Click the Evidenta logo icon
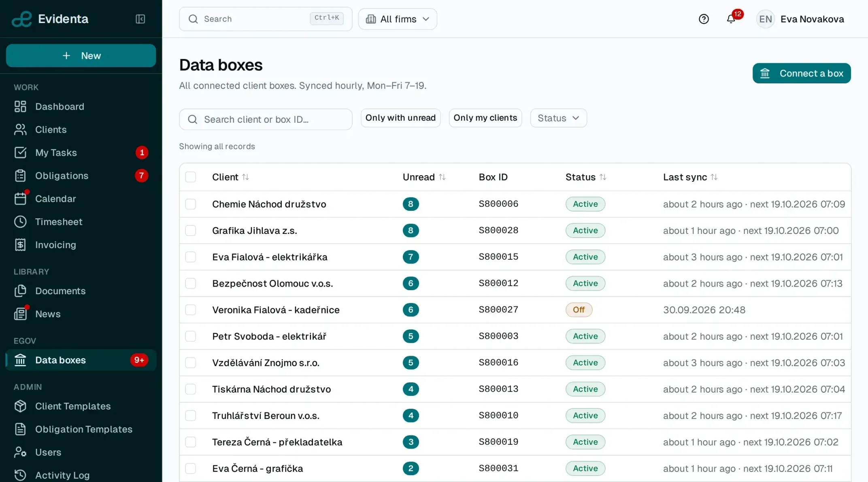 pos(21,19)
